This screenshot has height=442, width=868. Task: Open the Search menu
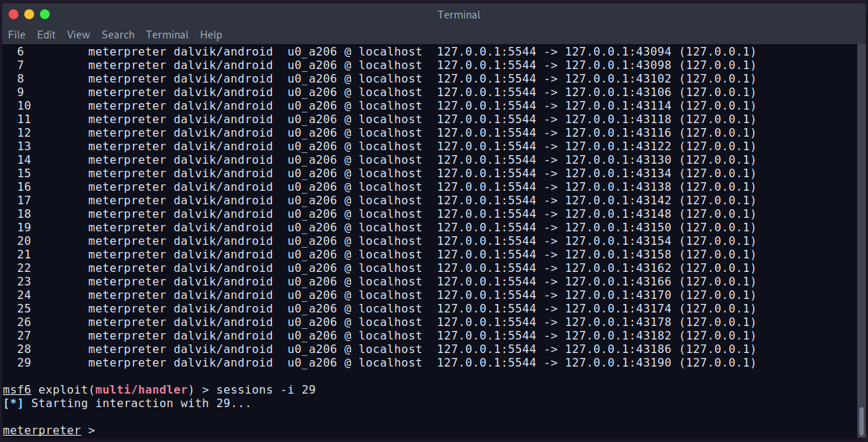118,34
